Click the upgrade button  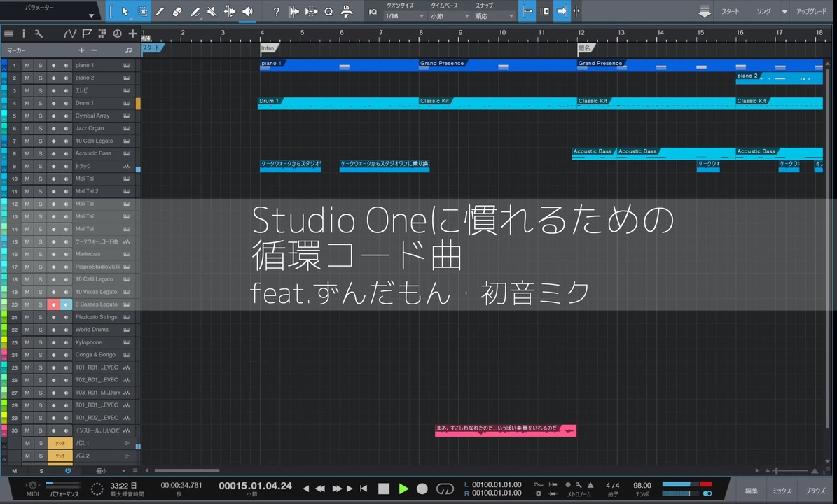click(x=811, y=11)
